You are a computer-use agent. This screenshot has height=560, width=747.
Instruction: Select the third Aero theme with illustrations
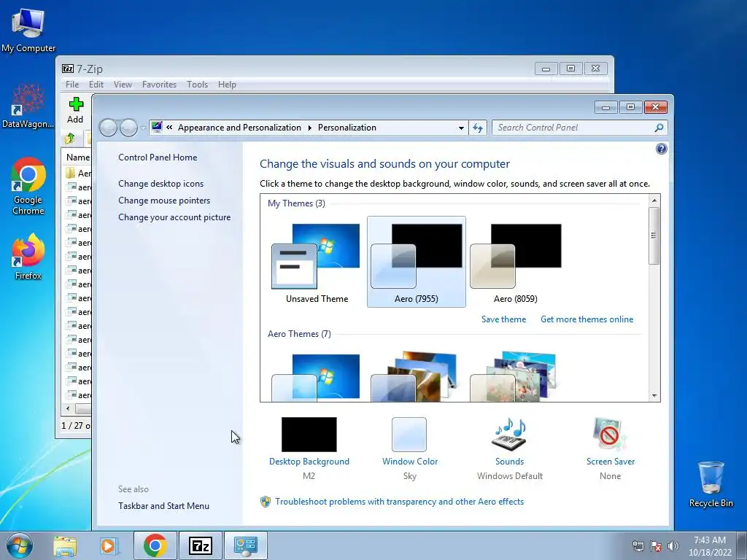[x=514, y=377]
